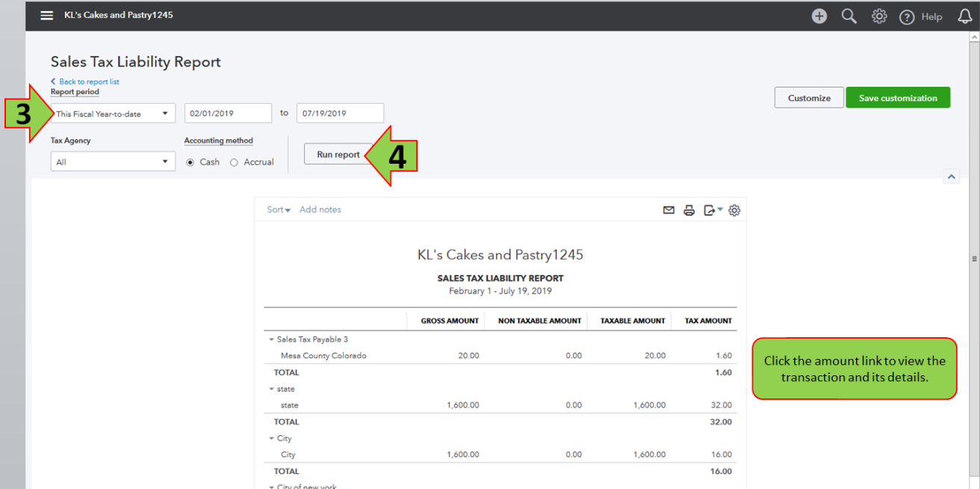Click the GROSS AMOUNT column header

(450, 321)
